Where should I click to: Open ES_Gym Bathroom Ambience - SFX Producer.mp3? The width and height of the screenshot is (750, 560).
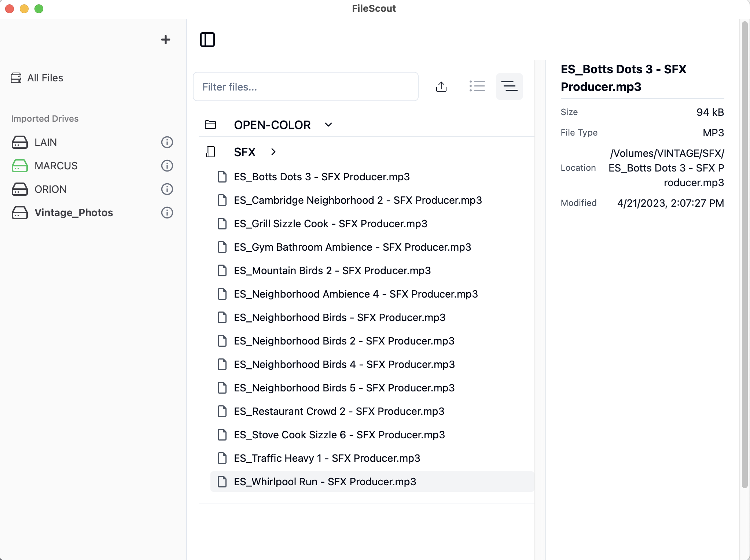pos(352,247)
